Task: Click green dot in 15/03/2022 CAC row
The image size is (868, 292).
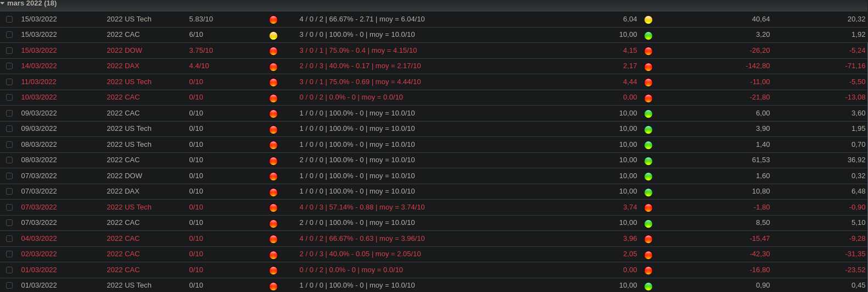Action: pos(648,36)
